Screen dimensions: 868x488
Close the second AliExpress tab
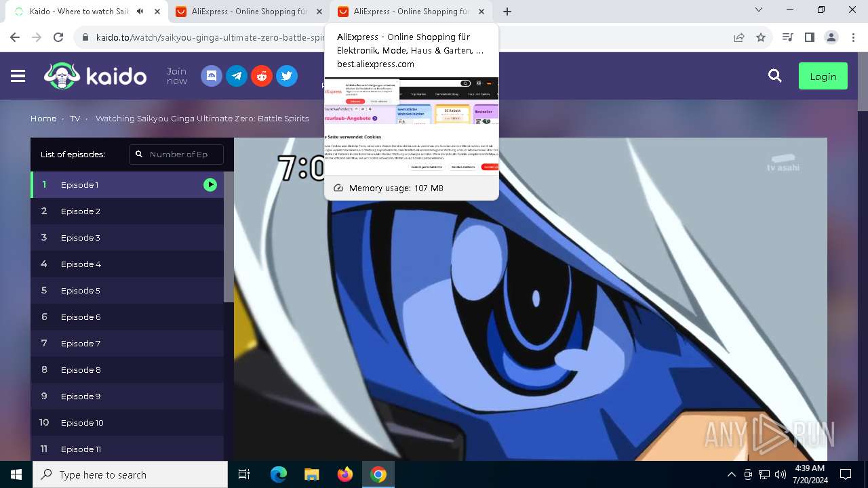click(319, 12)
